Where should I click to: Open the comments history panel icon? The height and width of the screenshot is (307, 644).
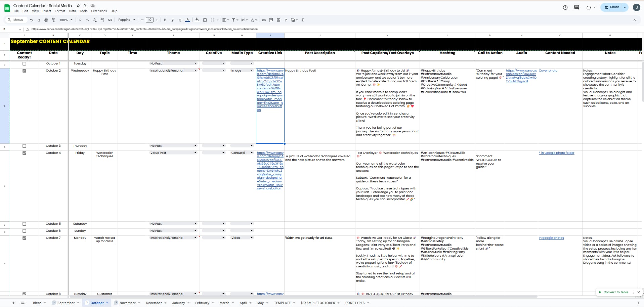tap(576, 7)
